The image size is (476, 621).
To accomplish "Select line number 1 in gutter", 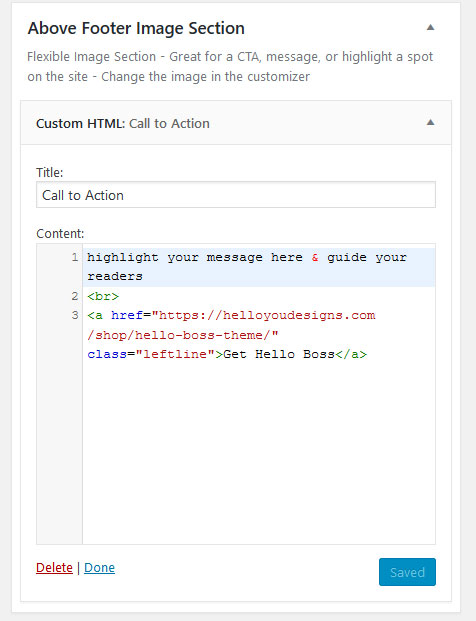I will click(75, 258).
